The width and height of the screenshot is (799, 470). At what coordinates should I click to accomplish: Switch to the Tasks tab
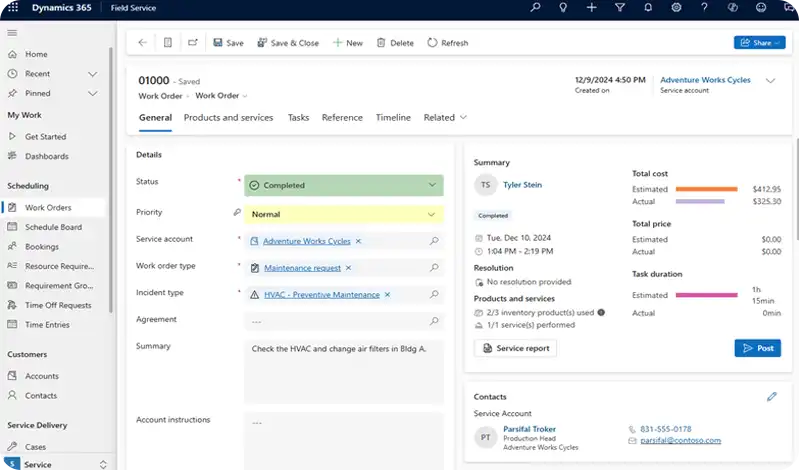(x=298, y=117)
